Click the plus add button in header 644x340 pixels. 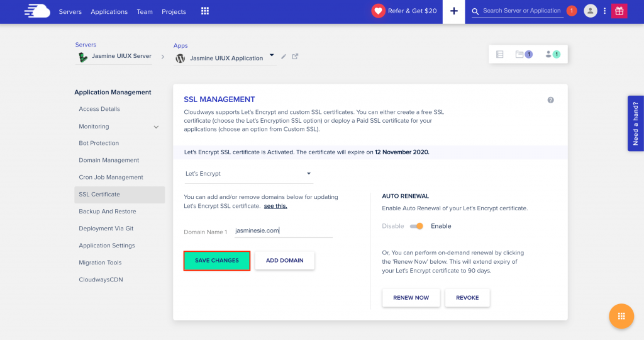click(454, 11)
